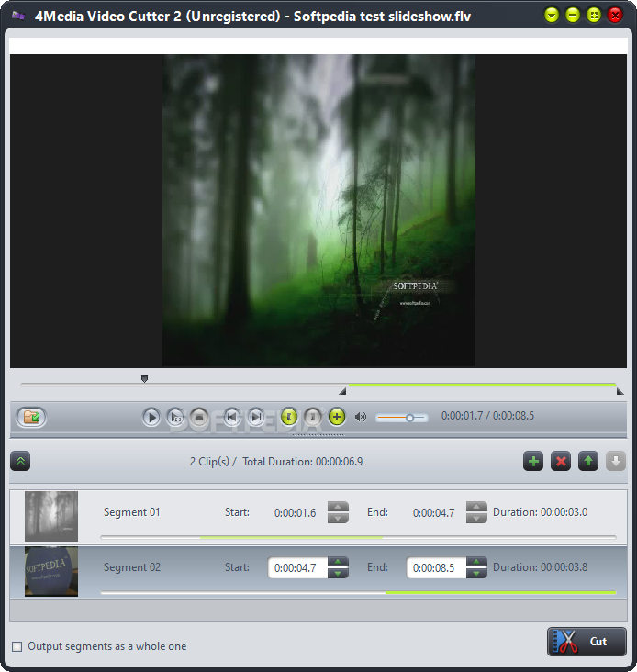This screenshot has height=672, width=637.
Task: Close the Video Cutter window
Action: 615,16
